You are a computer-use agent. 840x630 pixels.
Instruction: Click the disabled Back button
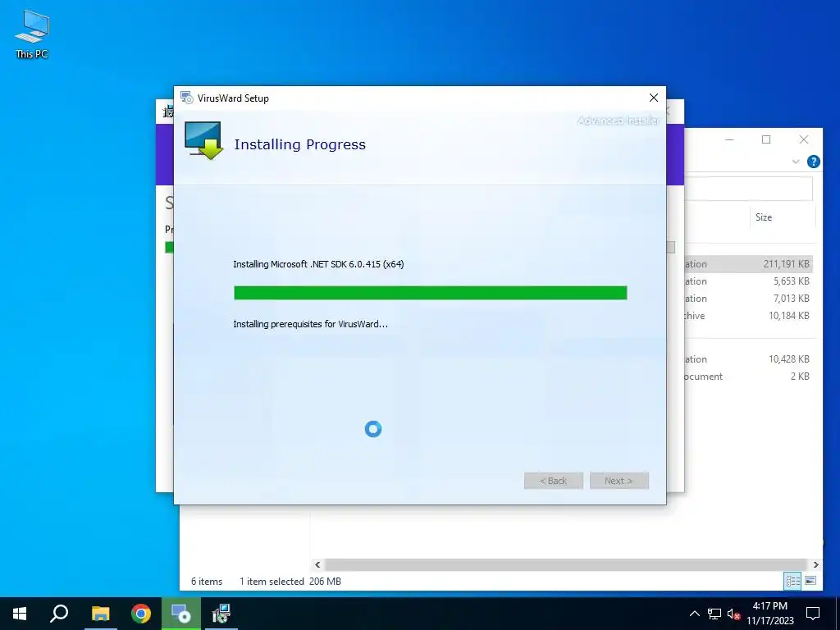[554, 481]
